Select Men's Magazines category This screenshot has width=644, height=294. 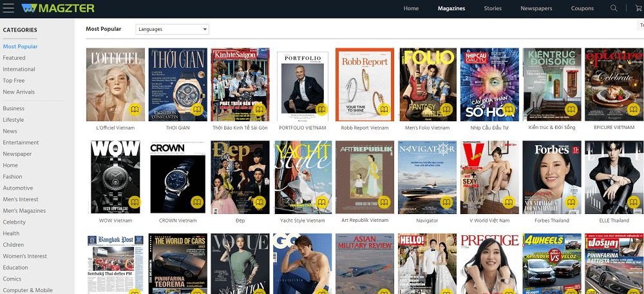pyautogui.click(x=24, y=211)
